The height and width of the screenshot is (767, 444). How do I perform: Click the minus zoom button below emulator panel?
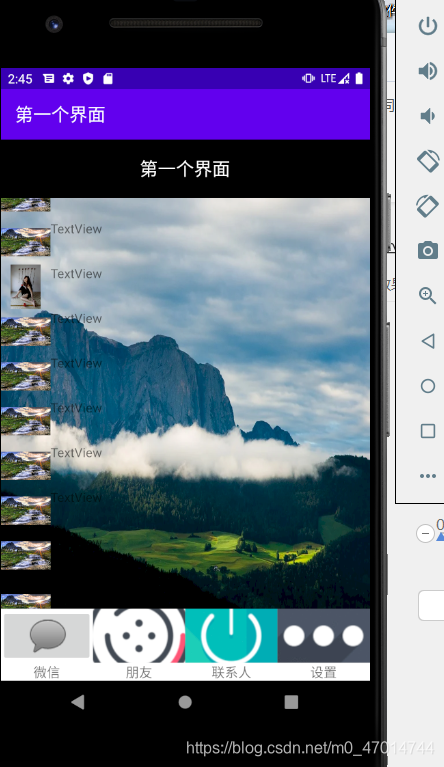click(425, 533)
